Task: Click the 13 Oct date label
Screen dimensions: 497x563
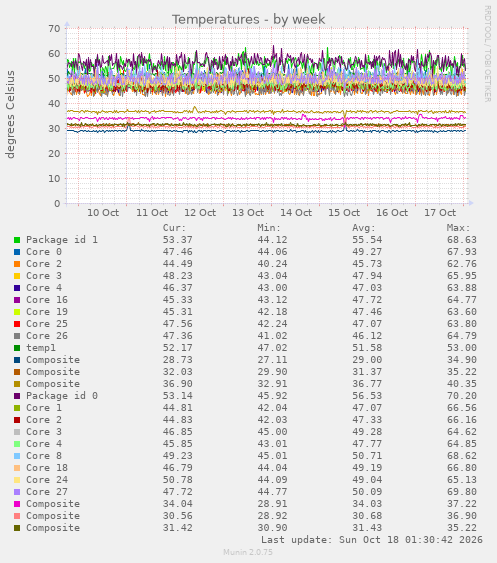Action: (248, 213)
